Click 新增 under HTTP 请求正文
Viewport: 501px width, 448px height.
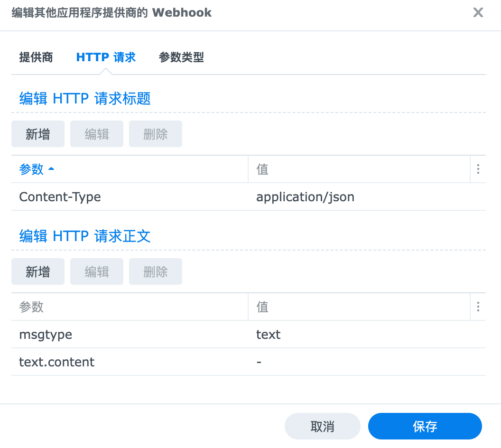[37, 271]
